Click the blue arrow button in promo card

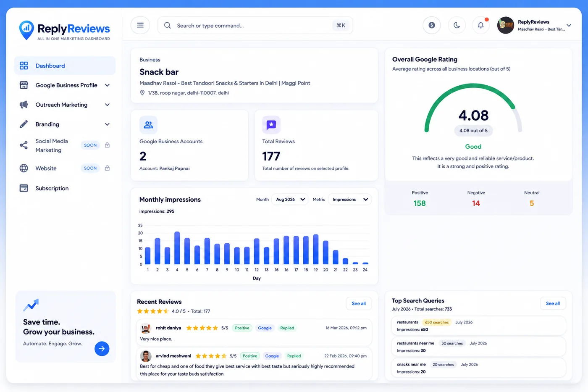[x=102, y=349]
